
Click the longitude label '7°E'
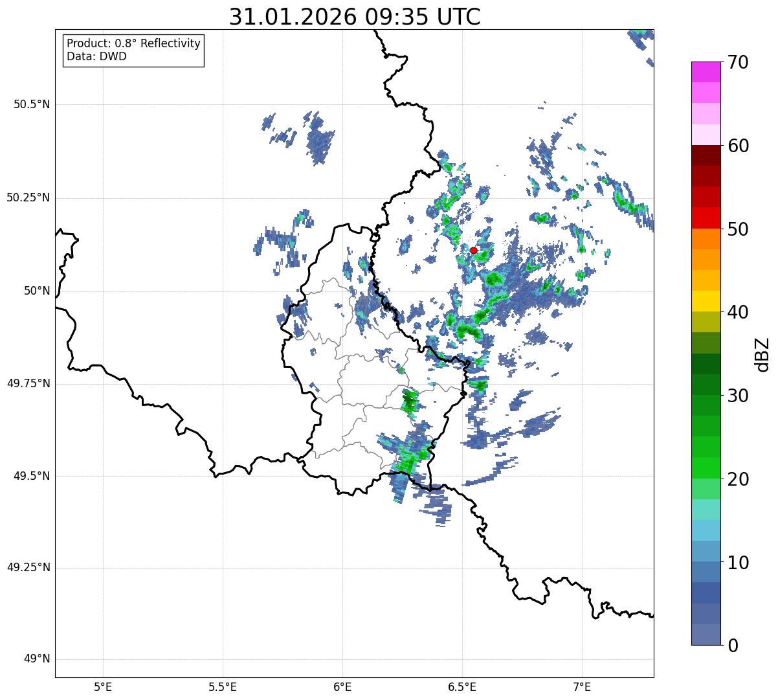(x=582, y=686)
